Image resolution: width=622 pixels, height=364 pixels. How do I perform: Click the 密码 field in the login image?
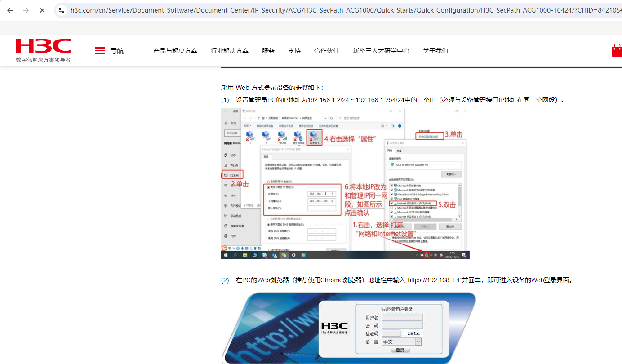402,325
